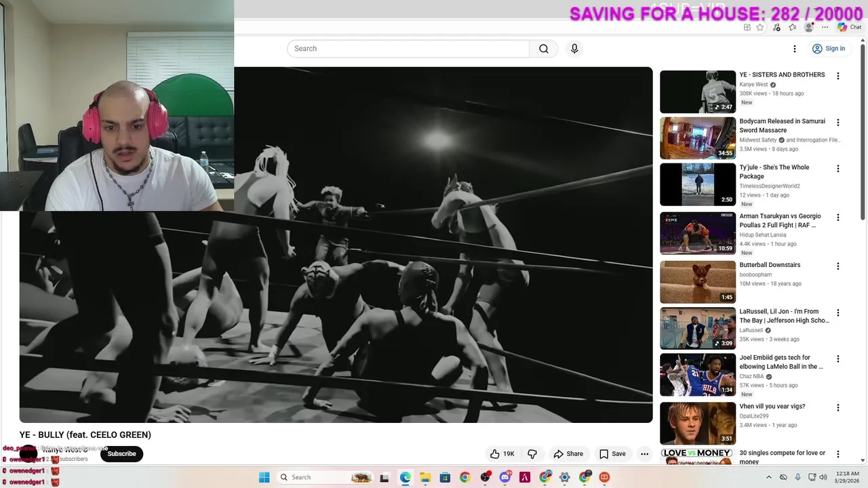Screen dimensions: 868x488
Task: Open Edge browser Extensions-style collections icon in address bar
Action: click(x=747, y=27)
